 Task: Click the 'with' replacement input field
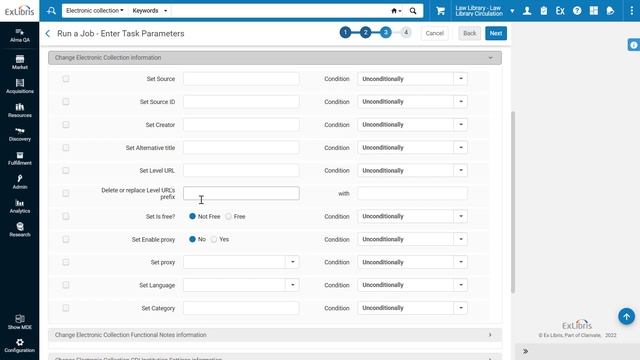pyautogui.click(x=412, y=193)
